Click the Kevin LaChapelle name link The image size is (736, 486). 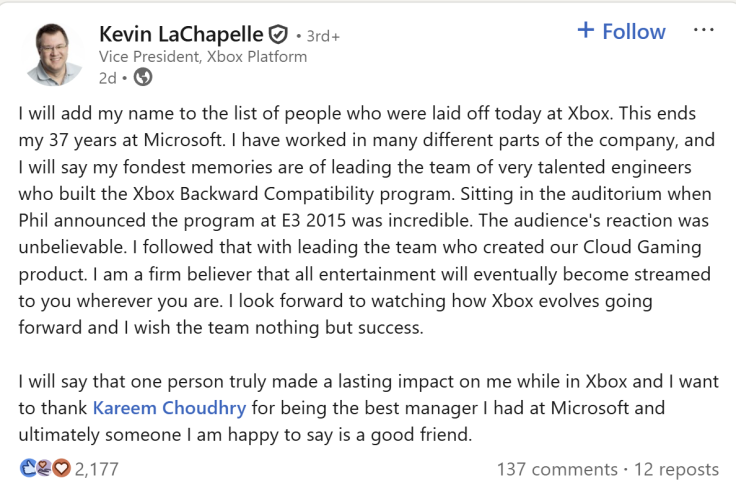181,34
